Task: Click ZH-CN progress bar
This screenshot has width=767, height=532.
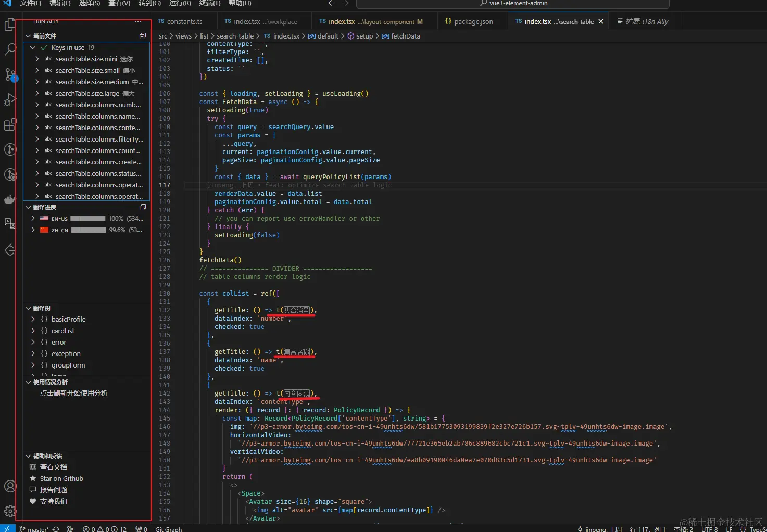Action: tap(89, 230)
